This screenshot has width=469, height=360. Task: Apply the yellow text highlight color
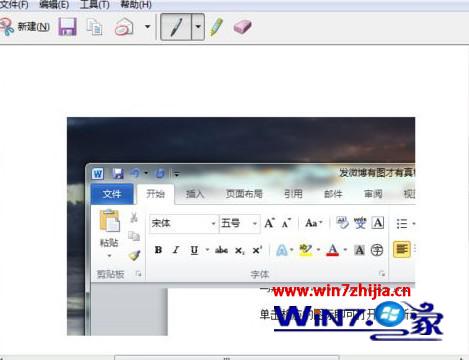[x=306, y=250]
